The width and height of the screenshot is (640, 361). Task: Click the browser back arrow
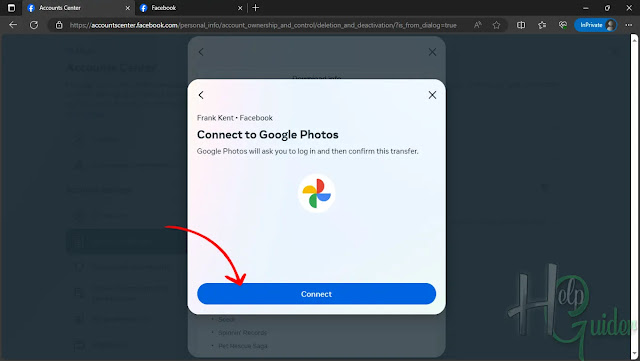13,25
